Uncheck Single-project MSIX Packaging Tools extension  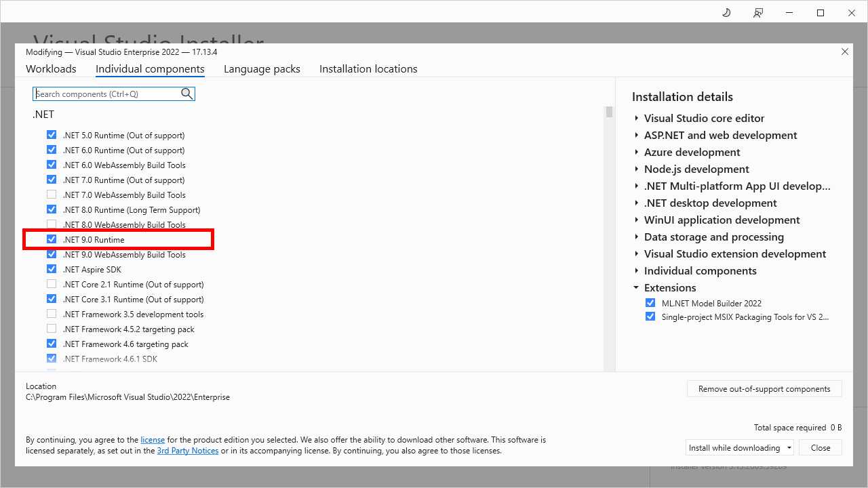coord(650,317)
